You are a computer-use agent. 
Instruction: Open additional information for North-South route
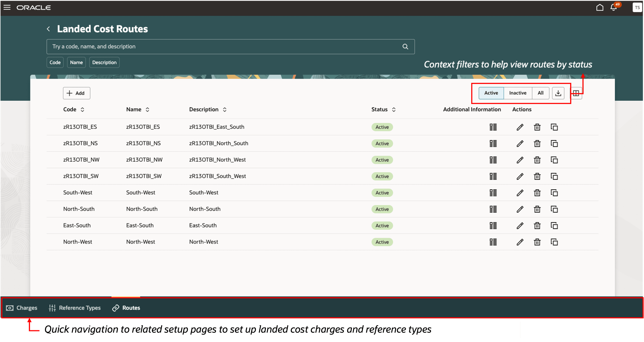point(493,209)
